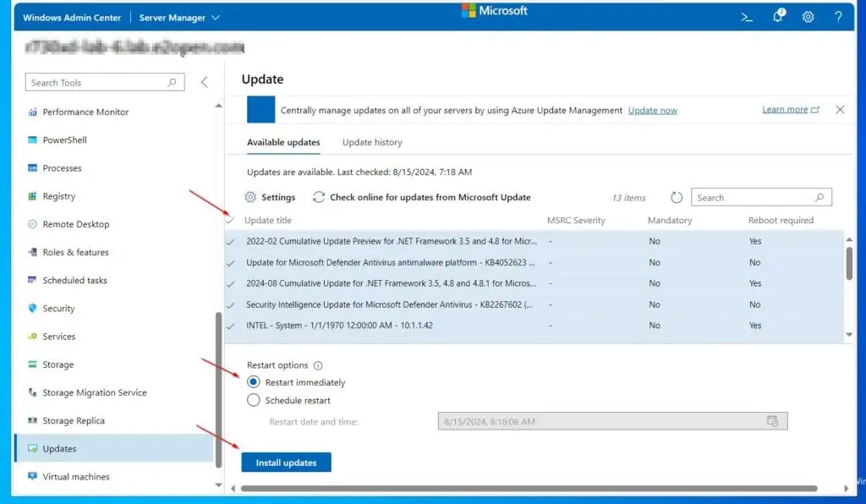
Task: Open the help question mark icon
Action: point(838,17)
